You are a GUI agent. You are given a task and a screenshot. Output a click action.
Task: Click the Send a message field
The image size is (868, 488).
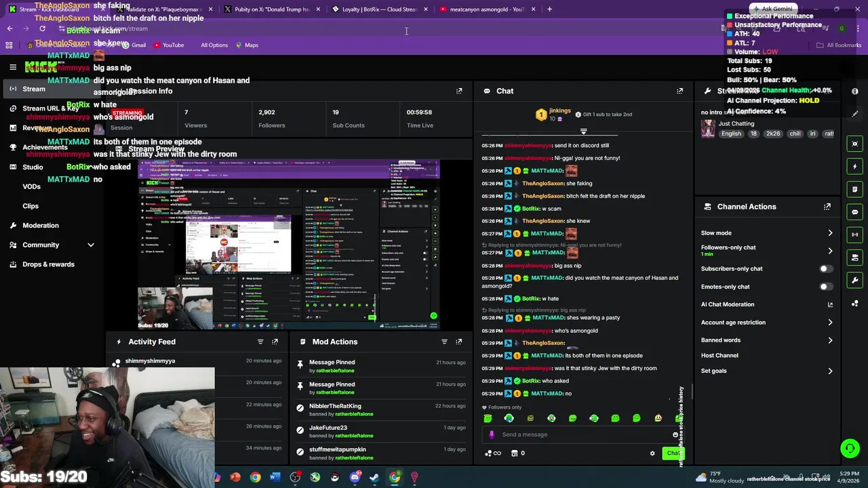(x=583, y=434)
